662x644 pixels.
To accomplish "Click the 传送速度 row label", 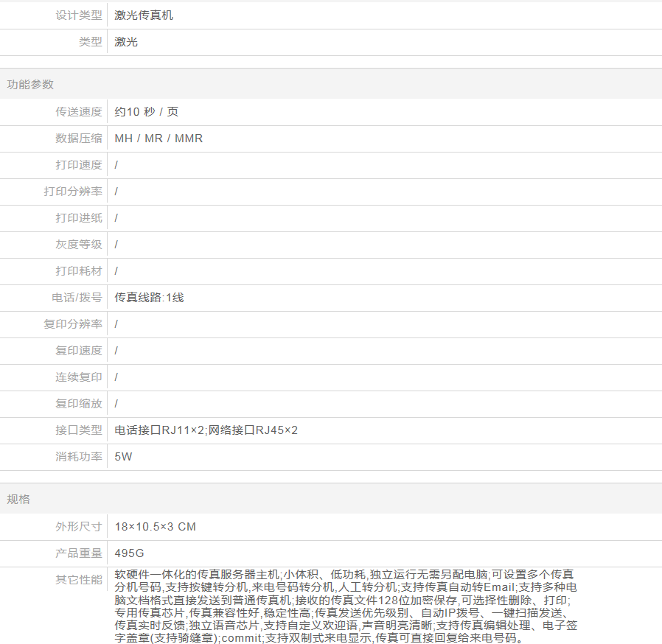I will [x=79, y=112].
